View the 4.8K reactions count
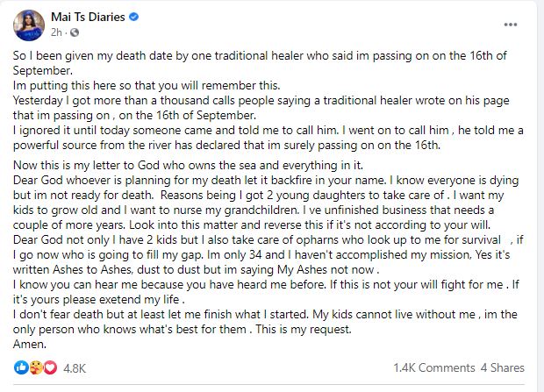This screenshot has width=544, height=392. (x=75, y=368)
